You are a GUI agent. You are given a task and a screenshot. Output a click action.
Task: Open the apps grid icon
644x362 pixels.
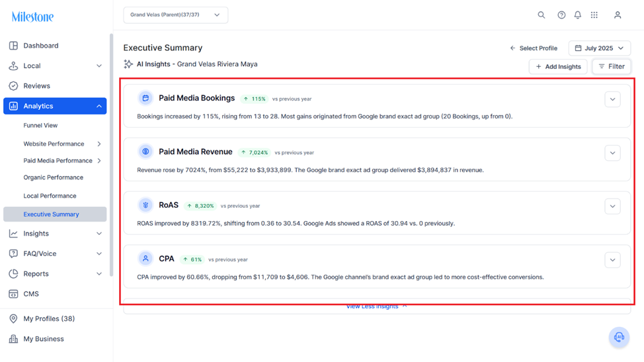(594, 15)
